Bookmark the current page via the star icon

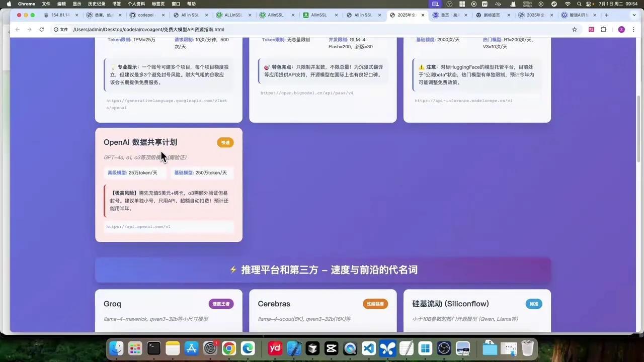tap(575, 29)
